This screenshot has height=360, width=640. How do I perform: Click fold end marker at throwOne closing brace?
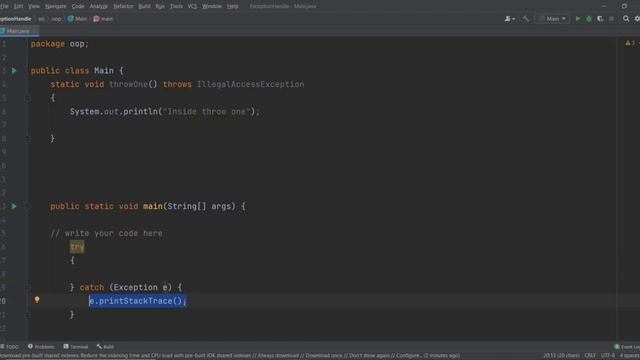coord(27,139)
